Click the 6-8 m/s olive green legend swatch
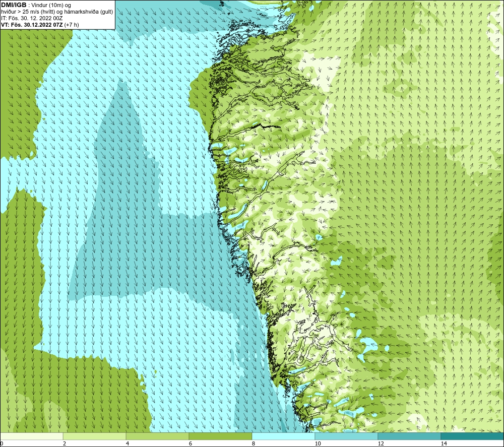Image resolution: width=504 pixels, height=447 pixels. [221, 436]
